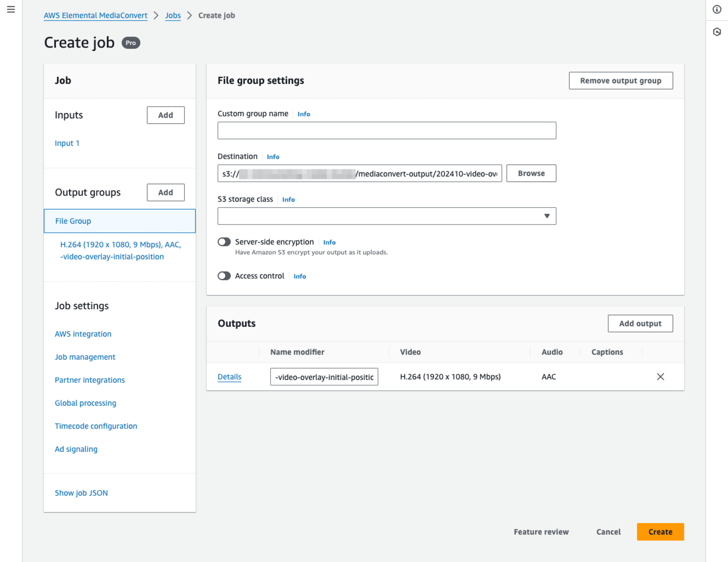728x562 pixels.
Task: Add a new output group
Action: click(166, 193)
